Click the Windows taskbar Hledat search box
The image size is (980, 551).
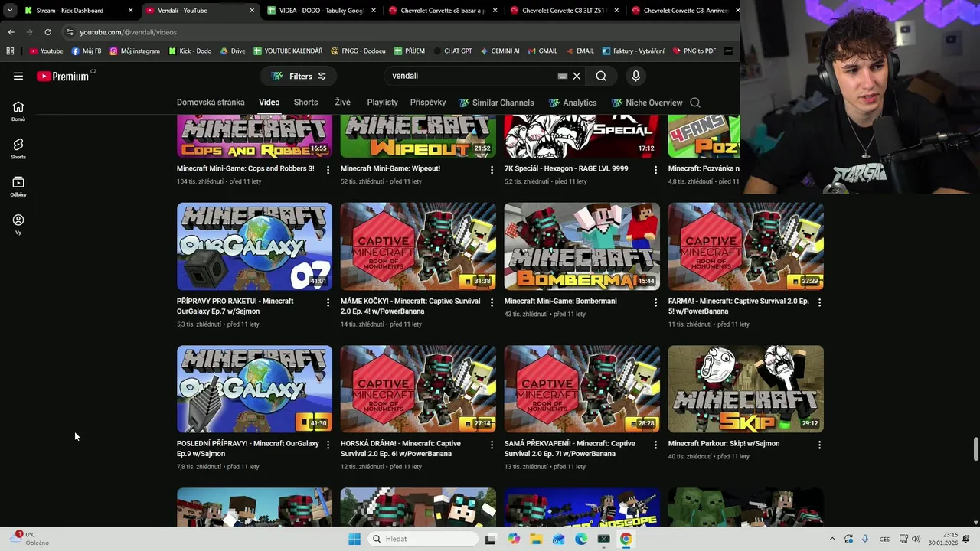click(x=422, y=539)
